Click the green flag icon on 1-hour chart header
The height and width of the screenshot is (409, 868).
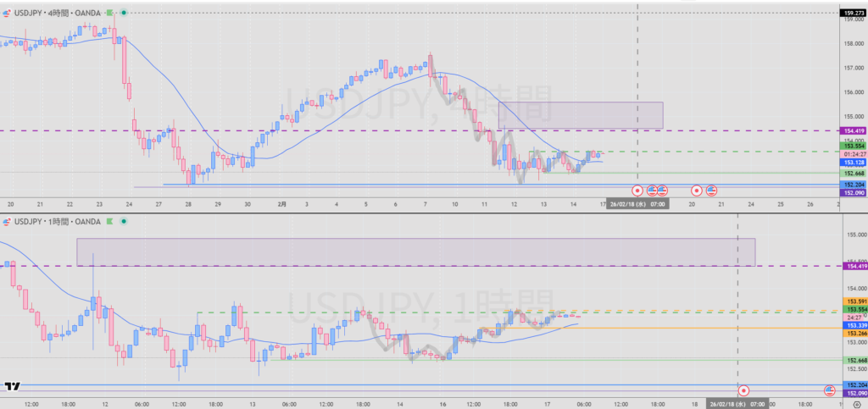click(x=110, y=222)
